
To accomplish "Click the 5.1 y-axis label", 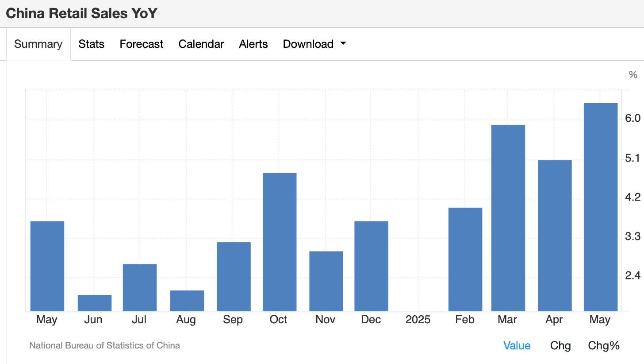I will (633, 158).
